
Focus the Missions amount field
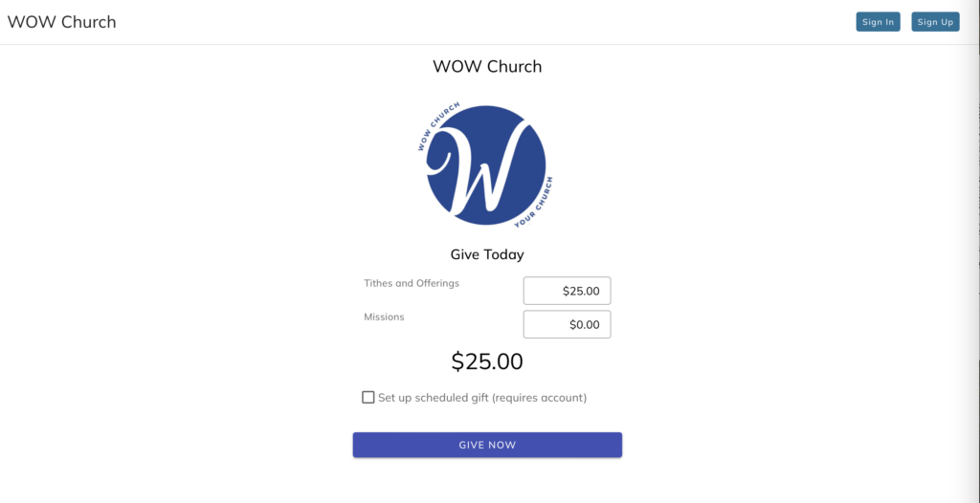coord(567,324)
